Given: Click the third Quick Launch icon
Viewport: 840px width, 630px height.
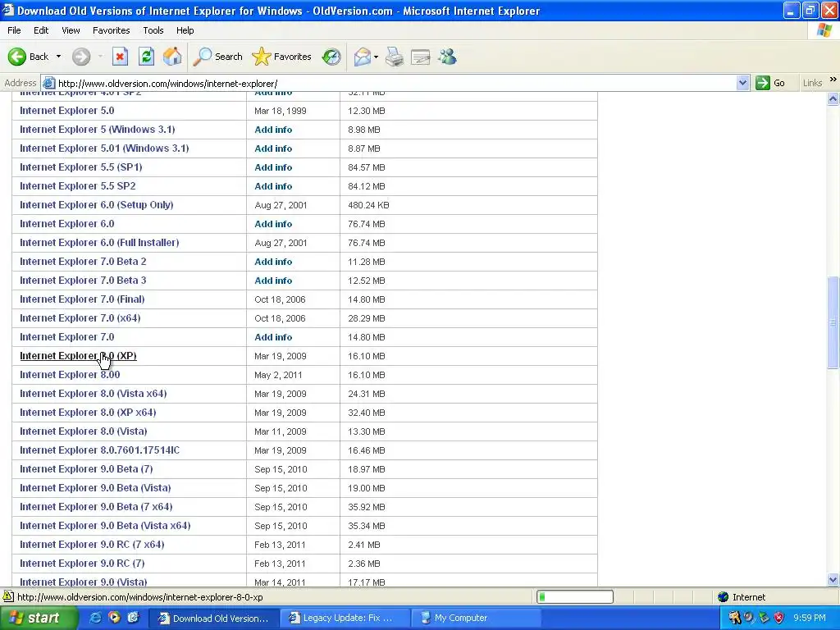Looking at the screenshot, I should tap(134, 618).
